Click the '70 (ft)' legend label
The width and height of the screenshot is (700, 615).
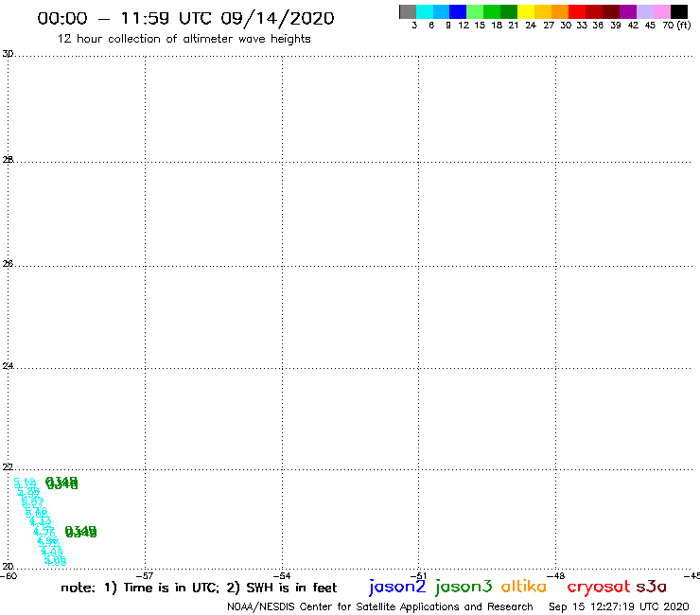coord(676,26)
